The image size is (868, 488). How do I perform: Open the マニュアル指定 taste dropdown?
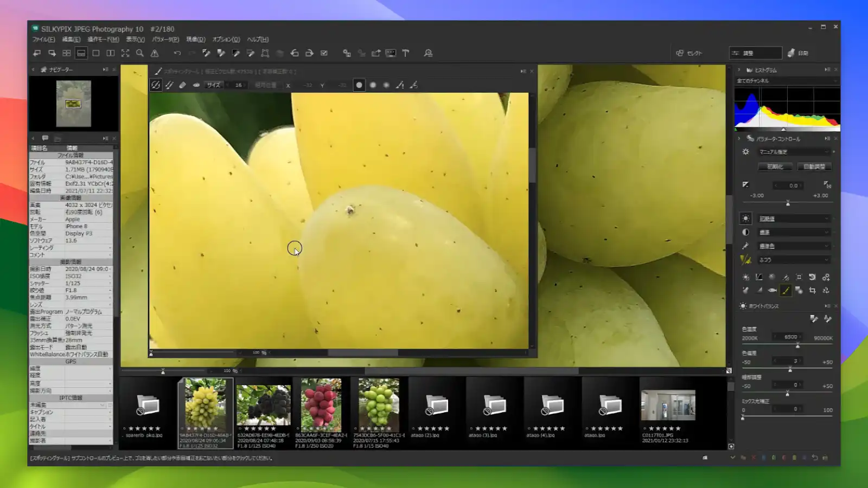[x=794, y=152]
